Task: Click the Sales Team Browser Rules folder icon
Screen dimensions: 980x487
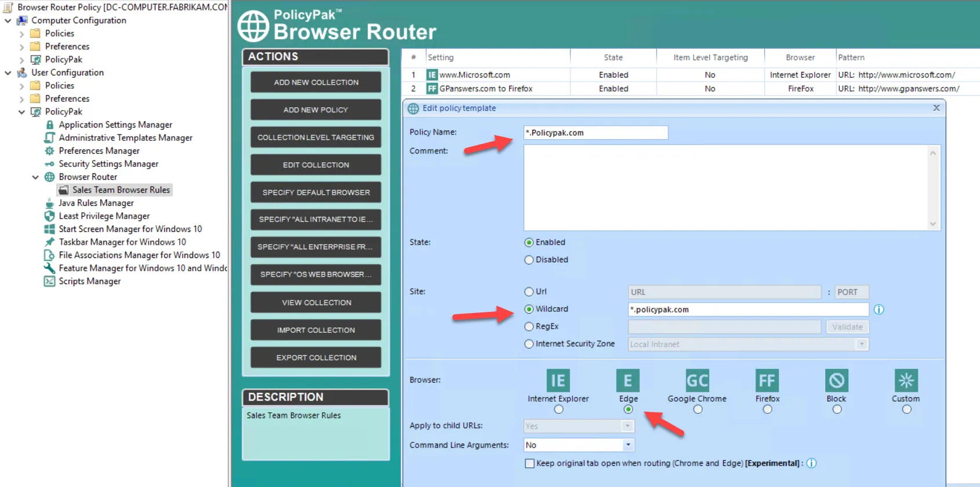Action: [x=64, y=190]
